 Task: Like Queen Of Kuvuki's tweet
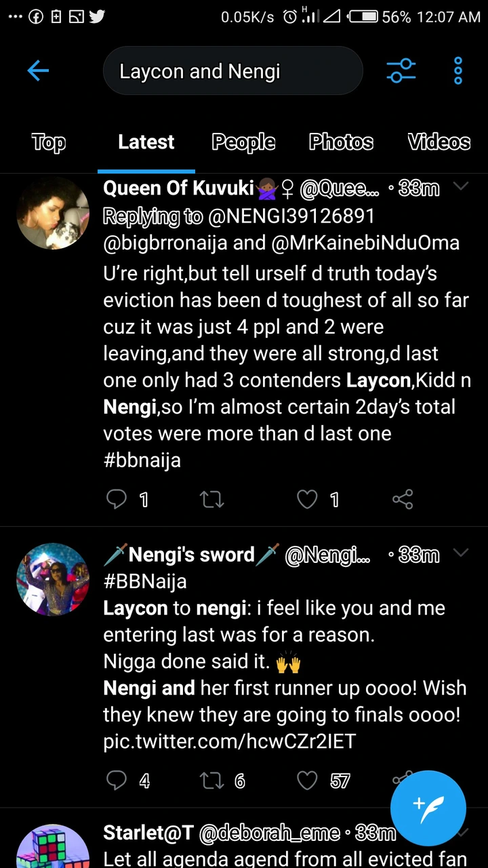tap(308, 500)
